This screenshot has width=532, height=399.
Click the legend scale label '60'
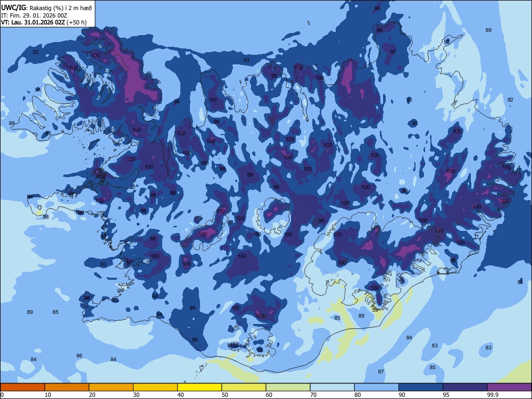(x=269, y=395)
